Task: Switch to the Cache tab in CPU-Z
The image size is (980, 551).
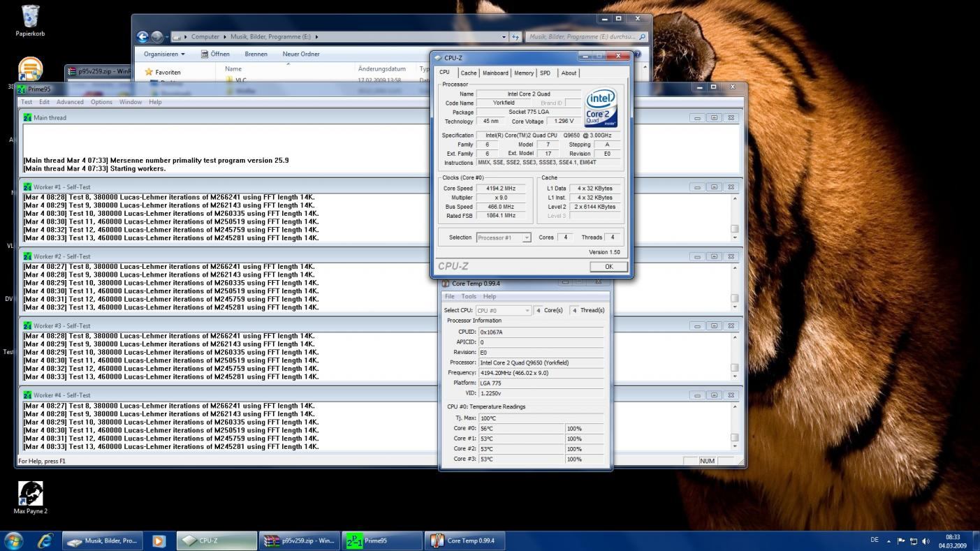Action: pyautogui.click(x=469, y=73)
